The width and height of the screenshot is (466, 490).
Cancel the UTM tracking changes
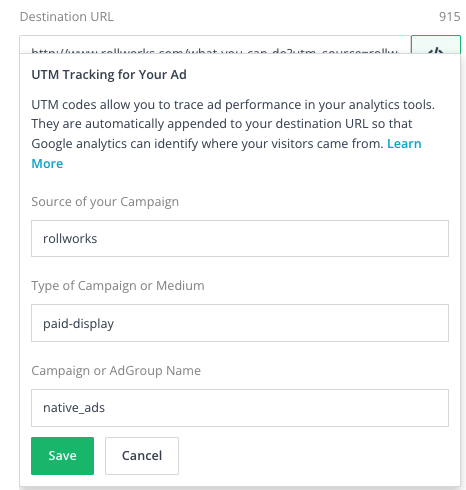coord(142,456)
